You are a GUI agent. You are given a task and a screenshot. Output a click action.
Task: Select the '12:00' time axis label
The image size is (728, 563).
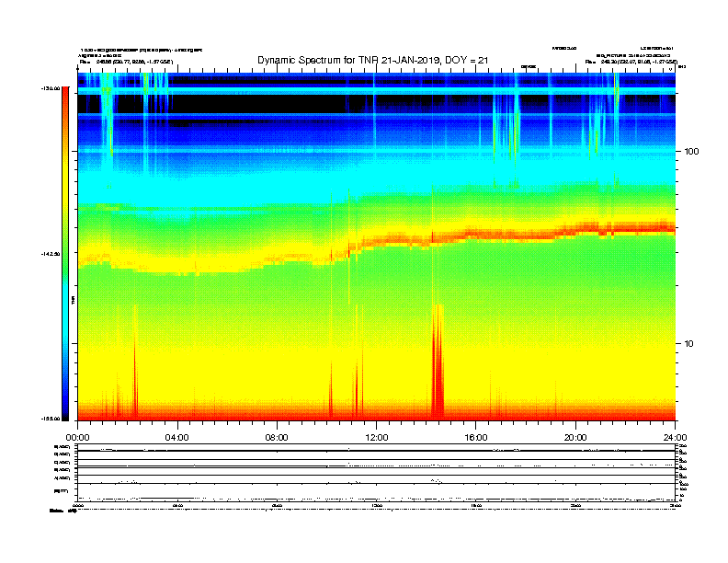tap(377, 438)
